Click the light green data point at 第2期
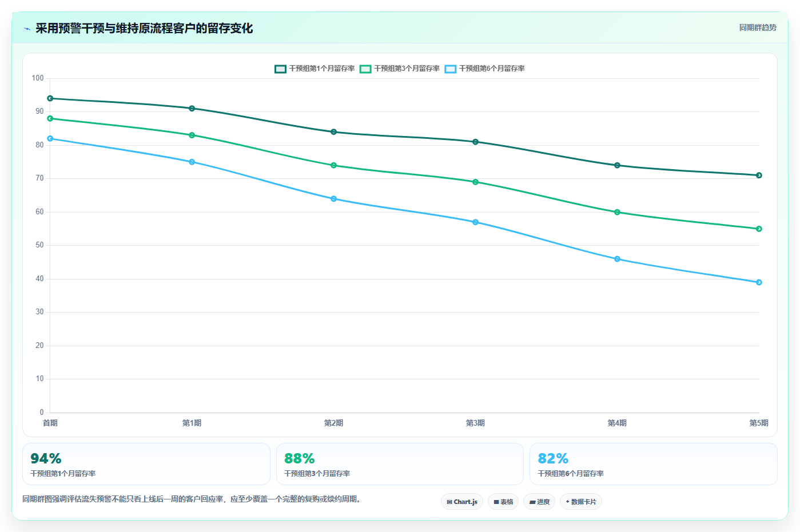800x532 pixels. pyautogui.click(x=334, y=165)
